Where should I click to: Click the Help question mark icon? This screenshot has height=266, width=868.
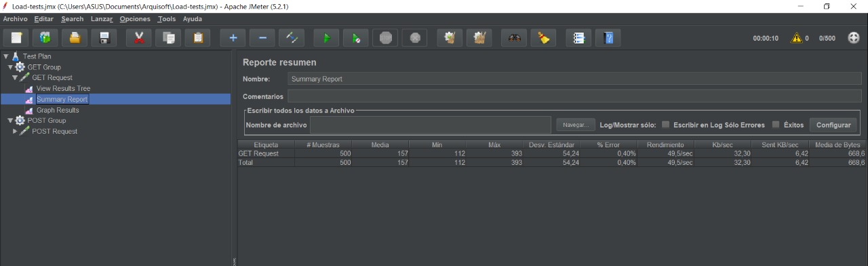tap(608, 38)
